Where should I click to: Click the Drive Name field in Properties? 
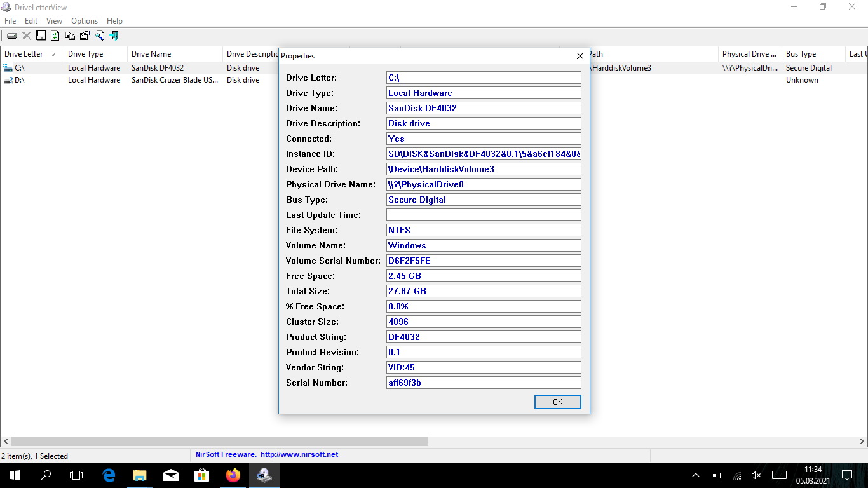coord(484,108)
